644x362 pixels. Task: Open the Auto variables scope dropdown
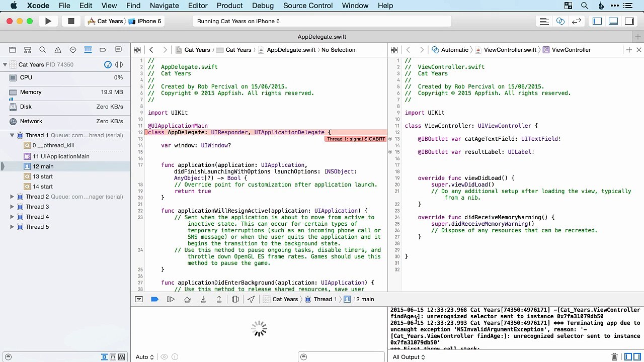[144, 357]
